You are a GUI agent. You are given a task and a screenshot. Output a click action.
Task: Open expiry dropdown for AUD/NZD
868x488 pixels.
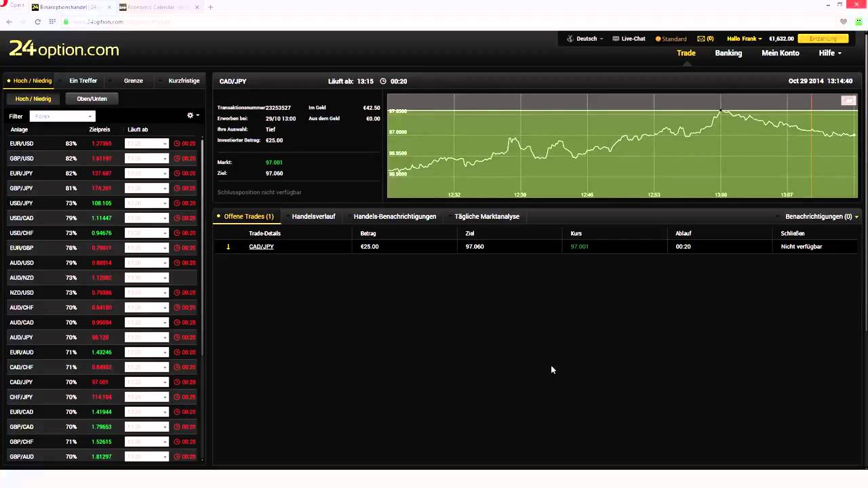[x=146, y=278]
